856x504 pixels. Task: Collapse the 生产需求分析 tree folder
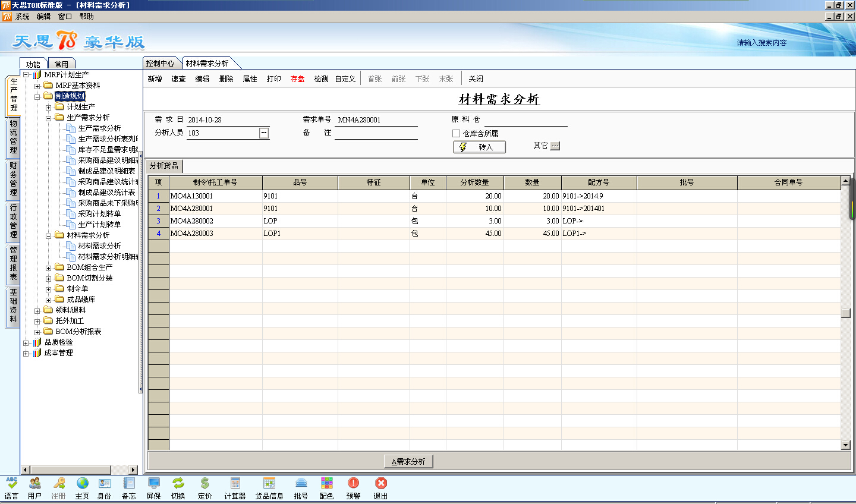click(x=49, y=118)
